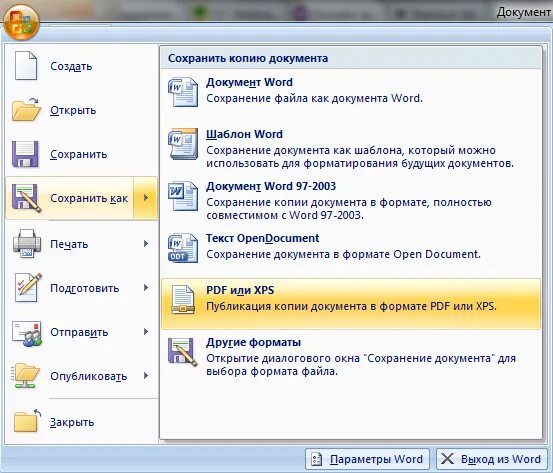Click the Документ window title text
Screen dimensions: 553x473
point(524,12)
